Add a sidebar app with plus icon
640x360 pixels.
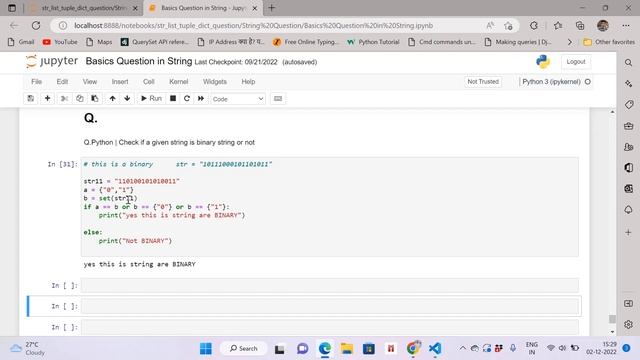tap(629, 232)
